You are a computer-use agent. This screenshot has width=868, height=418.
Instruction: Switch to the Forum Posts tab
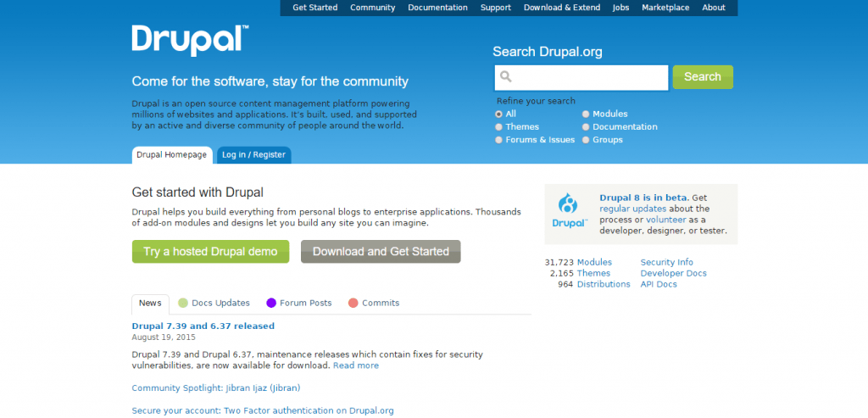[299, 304]
